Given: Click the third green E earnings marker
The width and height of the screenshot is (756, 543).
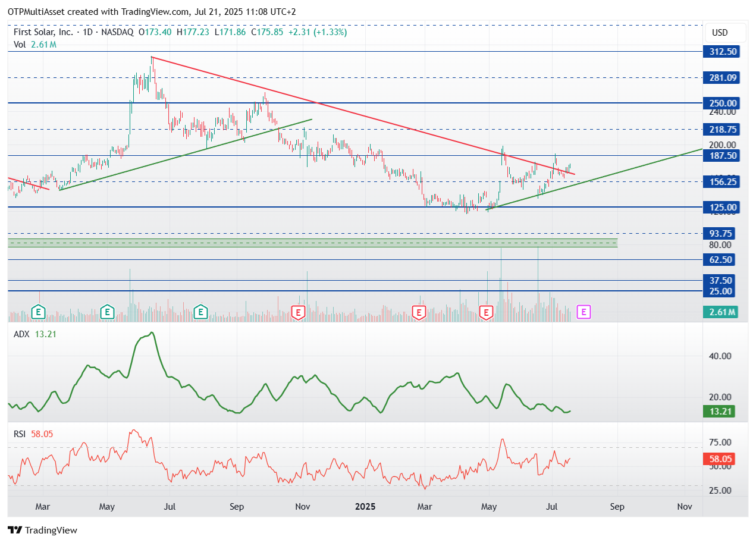Looking at the screenshot, I should [201, 311].
